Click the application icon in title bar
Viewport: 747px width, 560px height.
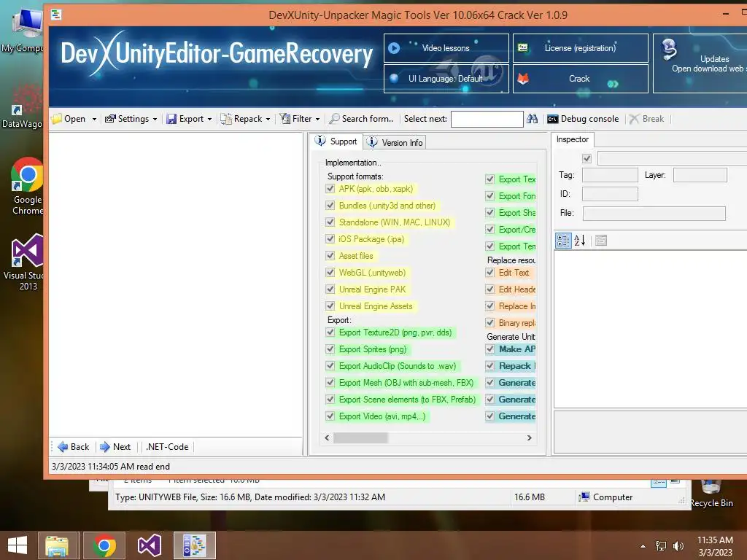(56, 15)
